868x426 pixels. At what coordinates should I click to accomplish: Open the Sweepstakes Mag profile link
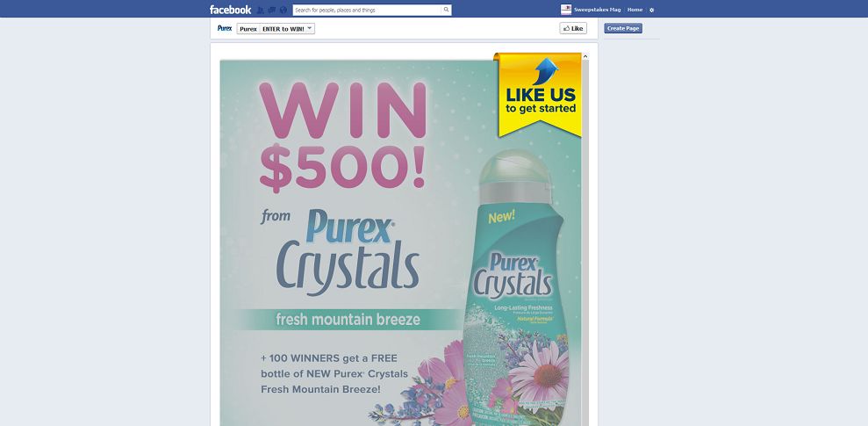(598, 10)
